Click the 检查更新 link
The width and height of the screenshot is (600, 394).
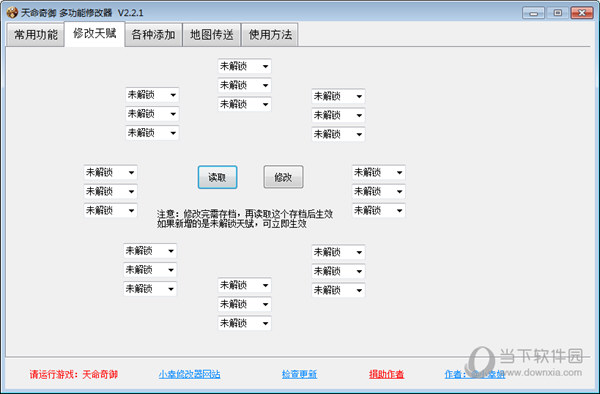coord(299,374)
